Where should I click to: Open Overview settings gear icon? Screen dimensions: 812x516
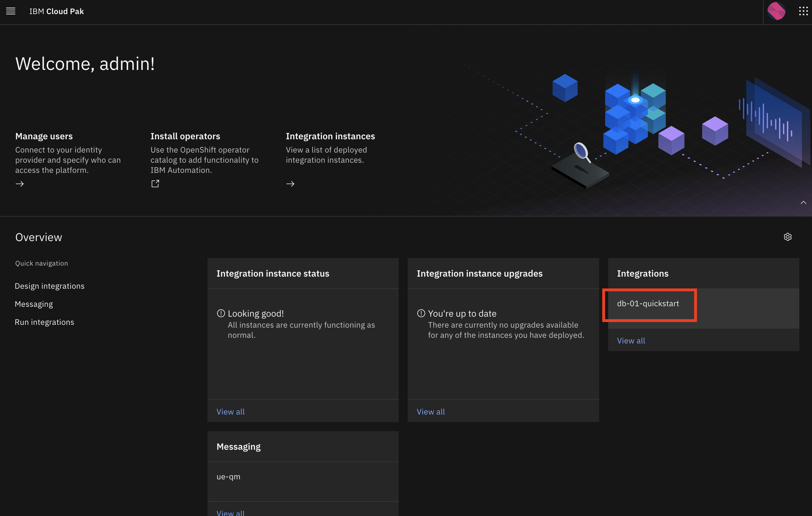coord(787,237)
